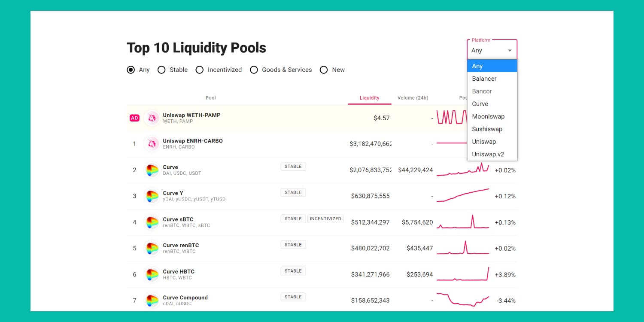
Task: Click the Uniswap unicorn icon for ENRH-CARBO
Action: tap(152, 144)
